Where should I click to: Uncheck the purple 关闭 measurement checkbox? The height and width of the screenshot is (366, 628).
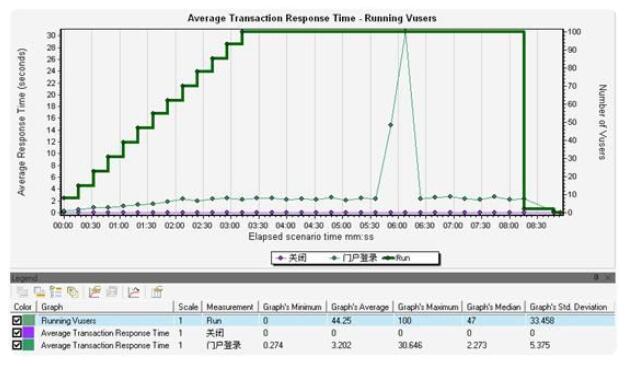click(x=17, y=333)
